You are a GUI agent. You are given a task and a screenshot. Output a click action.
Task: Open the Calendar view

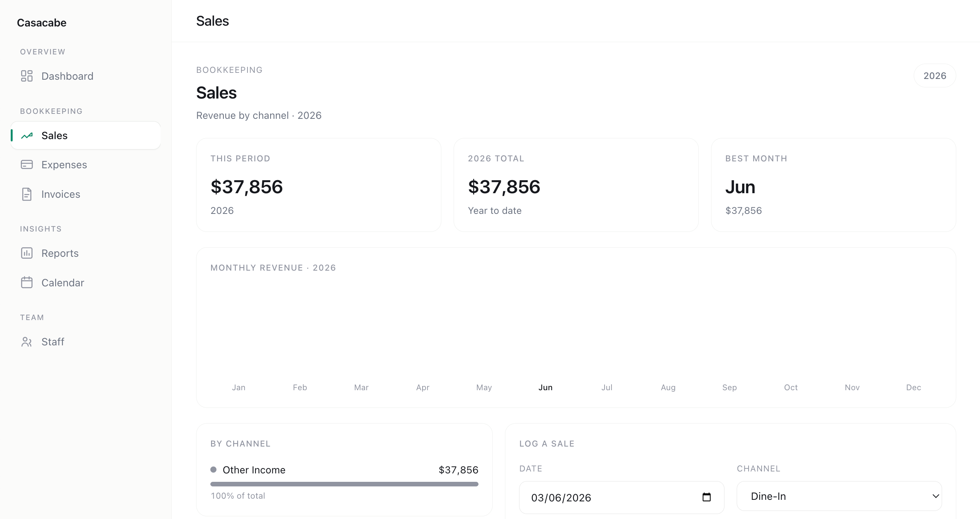click(x=86, y=282)
